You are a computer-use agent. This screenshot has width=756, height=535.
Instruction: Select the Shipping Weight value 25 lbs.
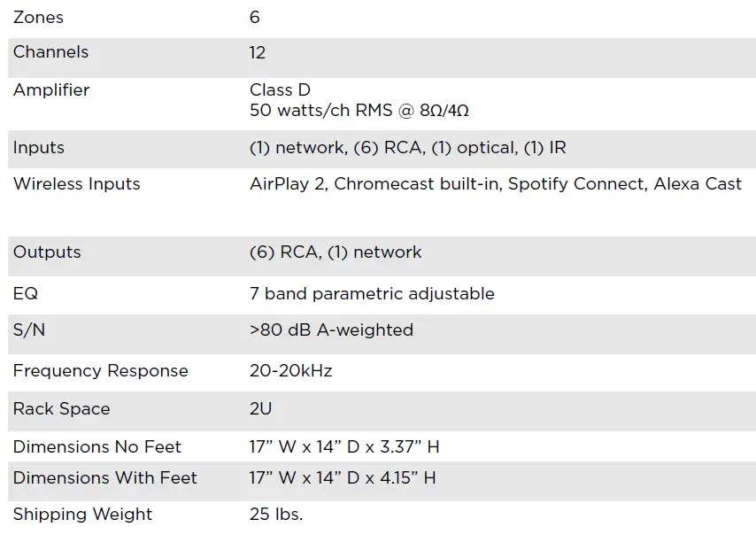[x=275, y=515]
